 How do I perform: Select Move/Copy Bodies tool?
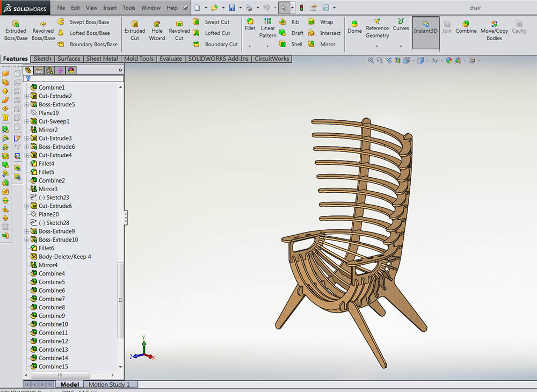pyautogui.click(x=494, y=31)
